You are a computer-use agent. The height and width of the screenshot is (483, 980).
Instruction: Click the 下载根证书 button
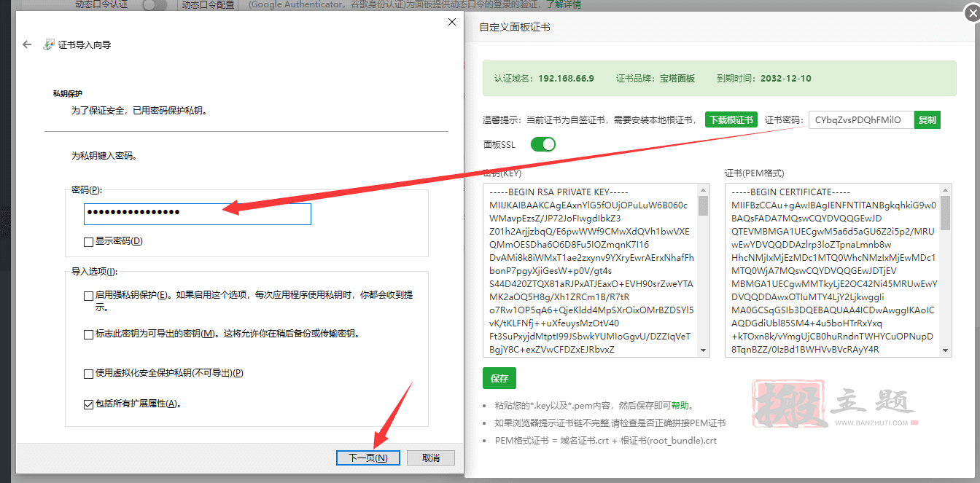[x=731, y=120]
